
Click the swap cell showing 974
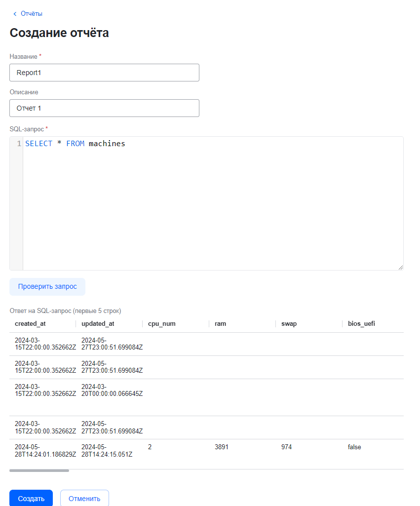[286, 447]
